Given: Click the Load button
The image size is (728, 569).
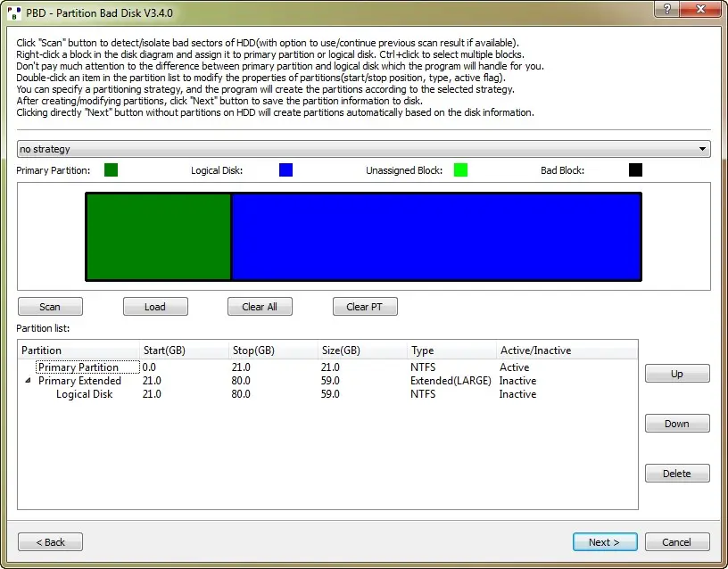Looking at the screenshot, I should pyautogui.click(x=155, y=307).
